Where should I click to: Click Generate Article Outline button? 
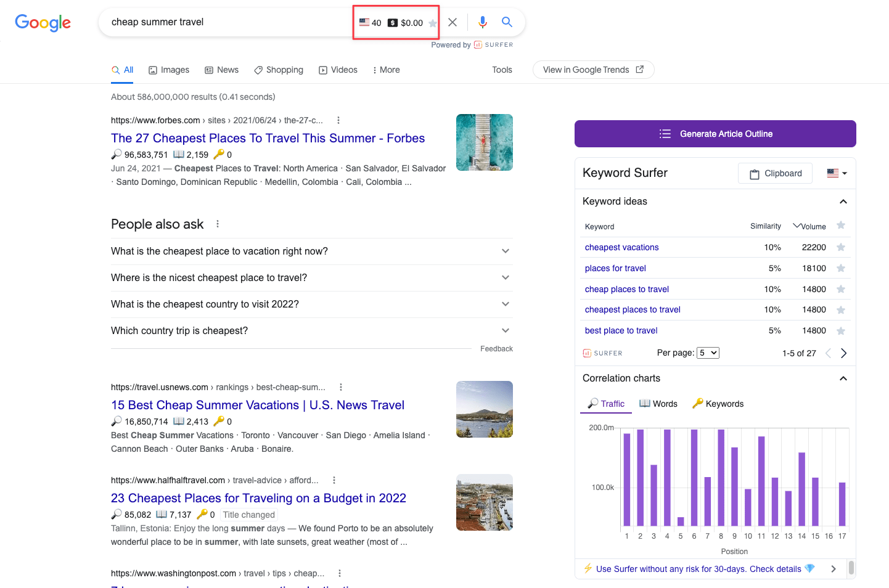[x=715, y=134]
